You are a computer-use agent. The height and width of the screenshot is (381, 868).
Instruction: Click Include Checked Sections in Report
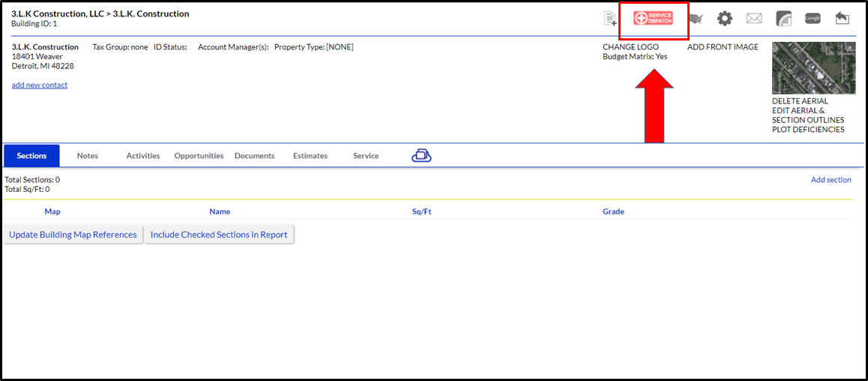pyautogui.click(x=219, y=235)
